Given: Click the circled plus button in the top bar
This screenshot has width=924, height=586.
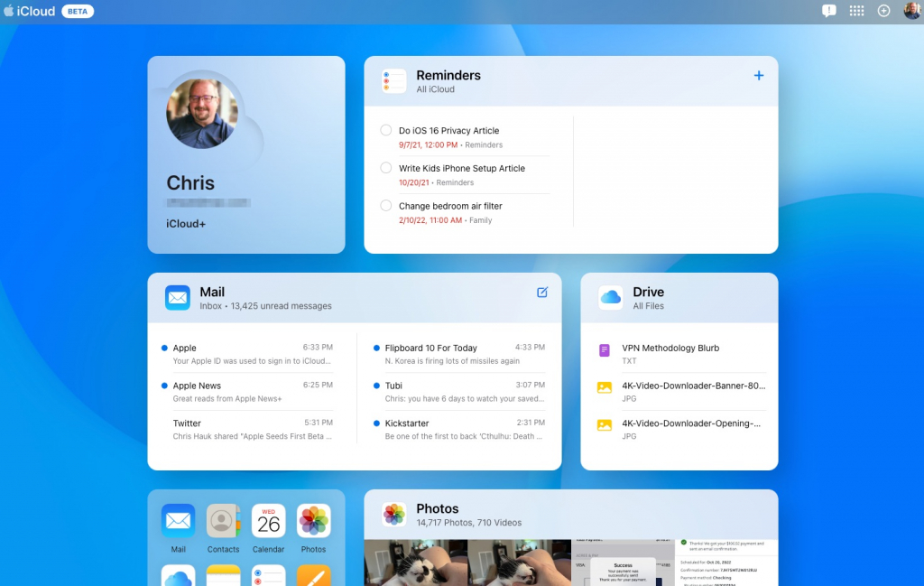Looking at the screenshot, I should pos(884,11).
